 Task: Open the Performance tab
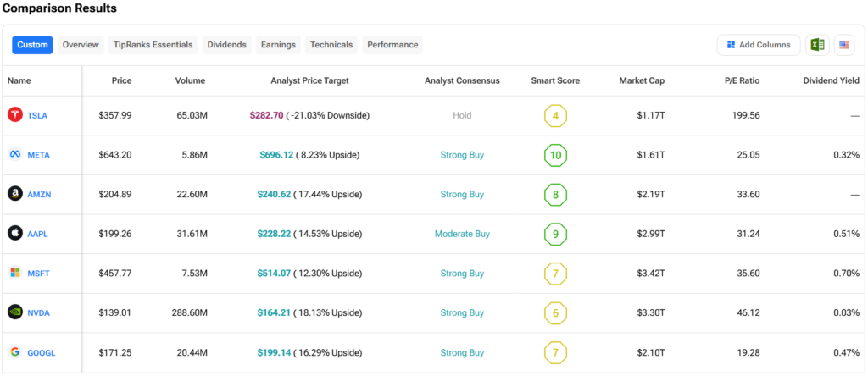click(392, 45)
